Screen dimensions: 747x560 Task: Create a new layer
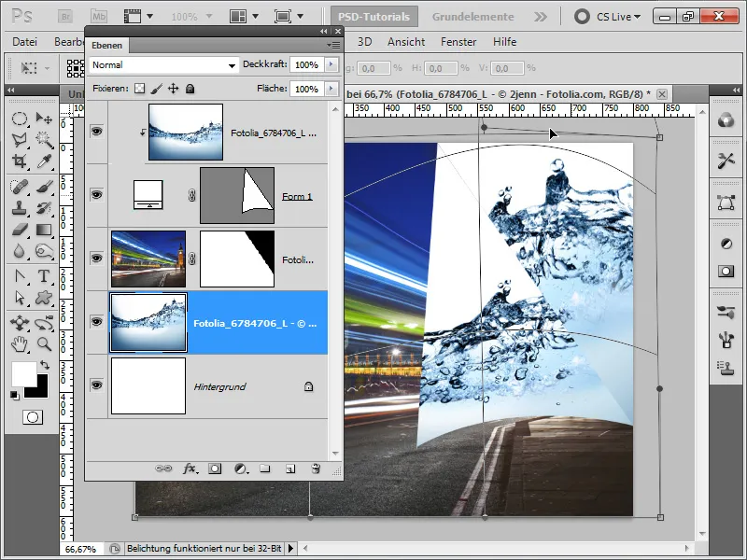pyautogui.click(x=290, y=469)
